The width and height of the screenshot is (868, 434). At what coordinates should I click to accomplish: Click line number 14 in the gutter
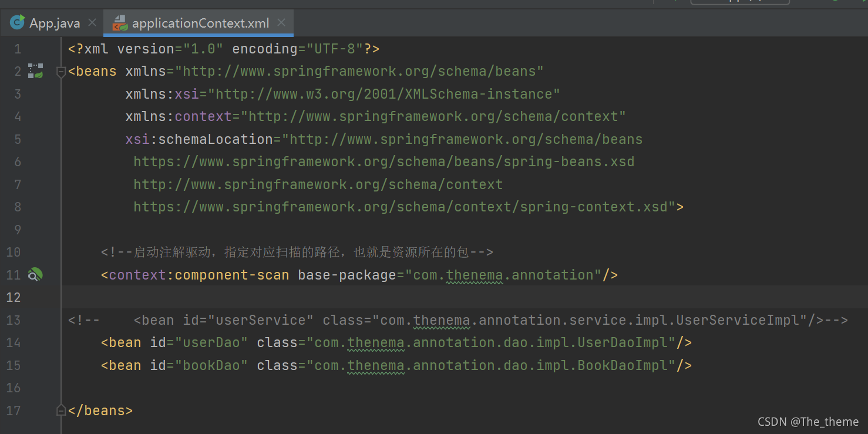pyautogui.click(x=13, y=342)
